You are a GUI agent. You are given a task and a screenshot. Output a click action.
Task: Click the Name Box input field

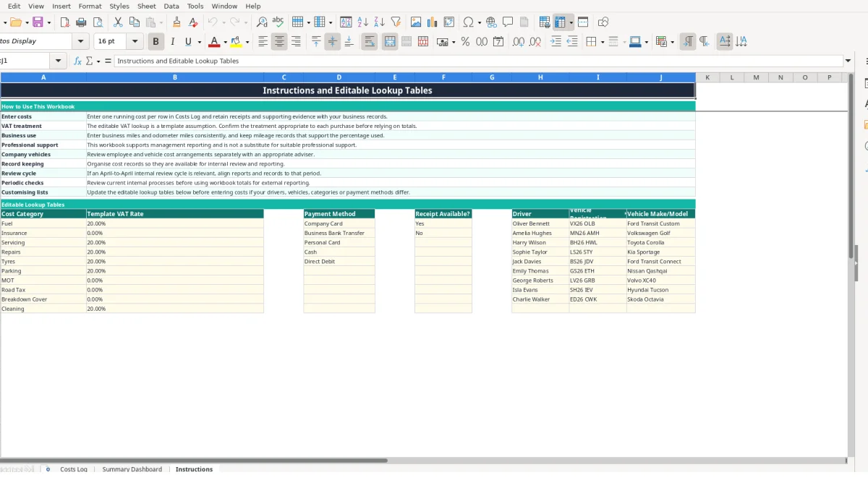pos(25,61)
